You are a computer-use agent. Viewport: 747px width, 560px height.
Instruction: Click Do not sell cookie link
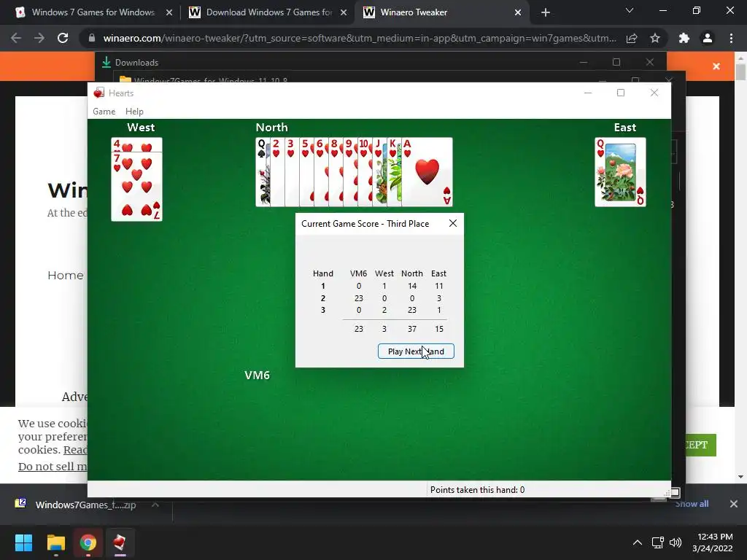(x=53, y=467)
